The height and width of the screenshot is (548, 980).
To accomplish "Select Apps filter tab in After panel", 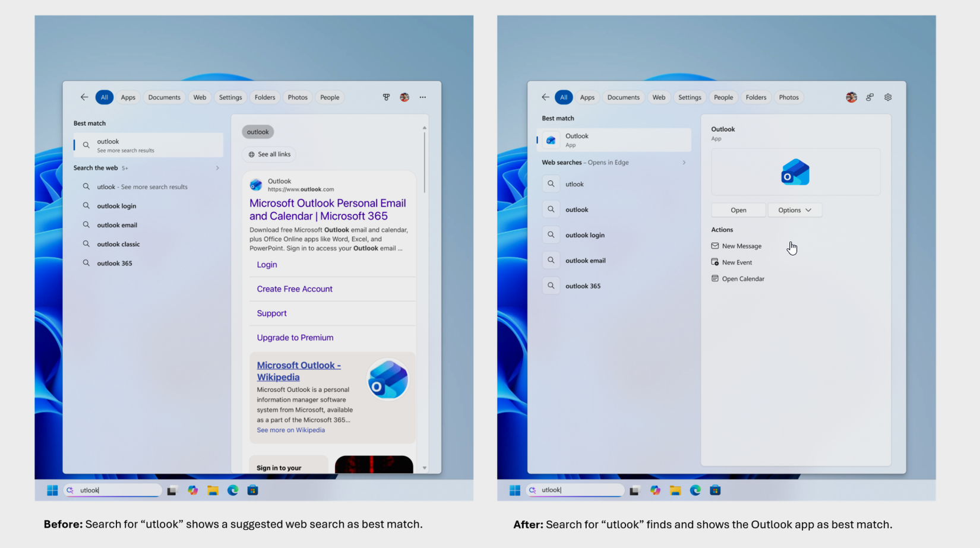I will coord(587,97).
